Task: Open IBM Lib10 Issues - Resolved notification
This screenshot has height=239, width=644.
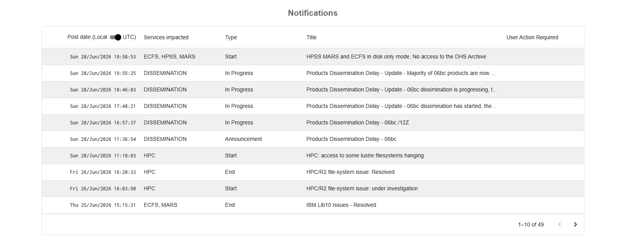Action: click(x=313, y=205)
